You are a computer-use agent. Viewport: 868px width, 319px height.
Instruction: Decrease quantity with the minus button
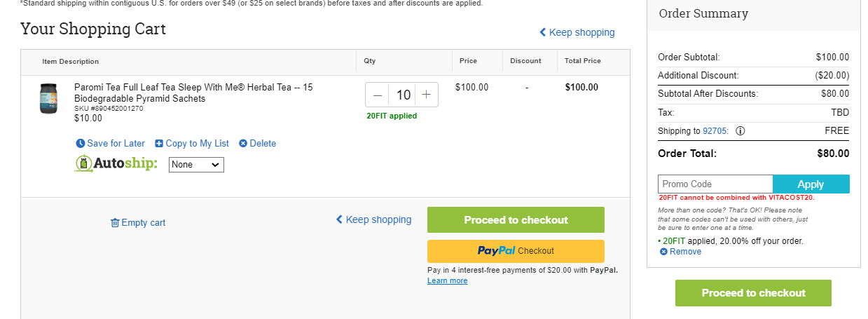378,95
